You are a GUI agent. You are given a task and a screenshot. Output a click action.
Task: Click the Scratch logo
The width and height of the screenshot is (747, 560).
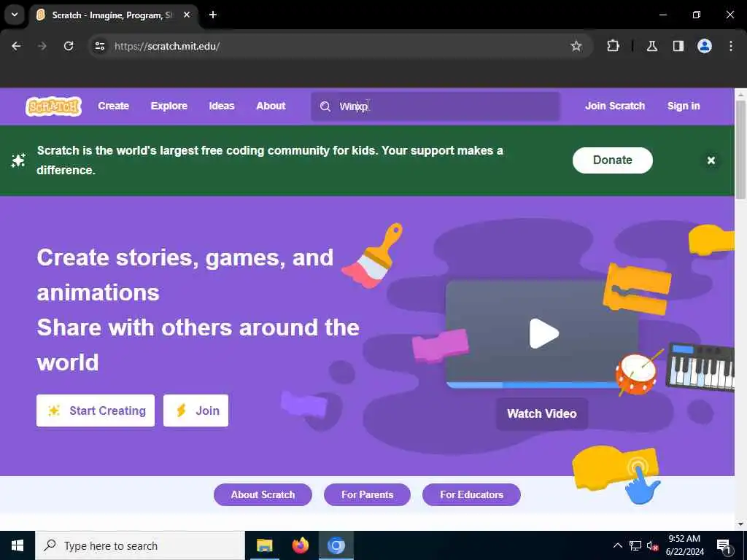(53, 106)
